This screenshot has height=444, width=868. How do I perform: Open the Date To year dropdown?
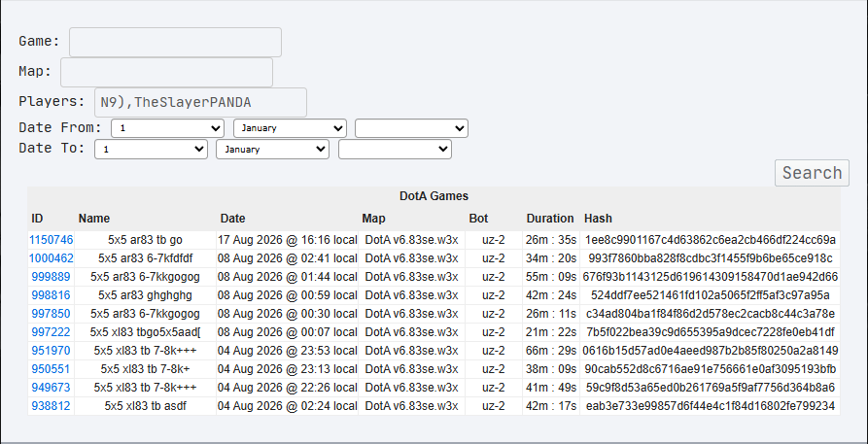click(x=395, y=150)
